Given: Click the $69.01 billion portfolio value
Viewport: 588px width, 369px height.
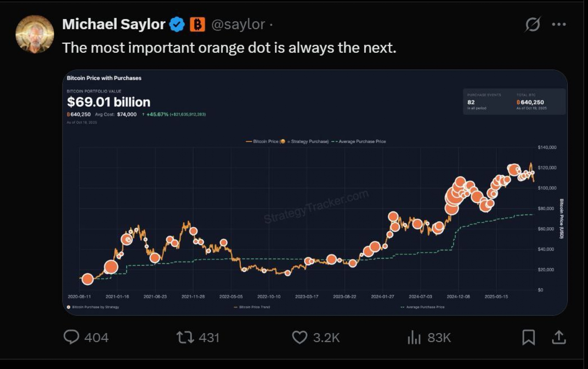Looking at the screenshot, I should pos(109,102).
